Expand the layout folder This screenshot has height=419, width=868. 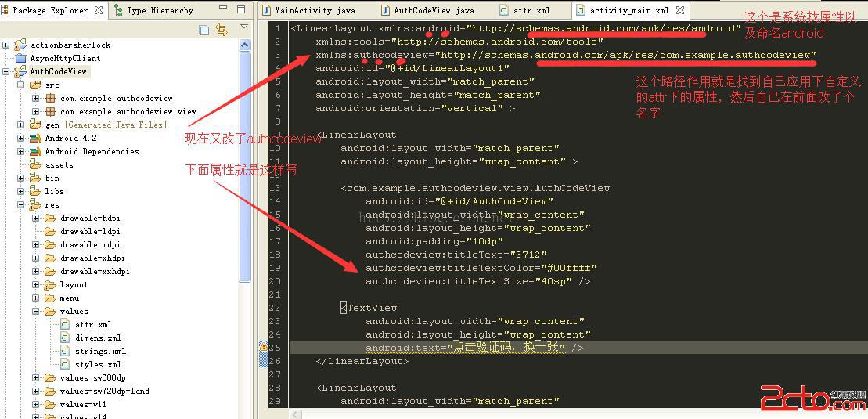[x=36, y=284]
